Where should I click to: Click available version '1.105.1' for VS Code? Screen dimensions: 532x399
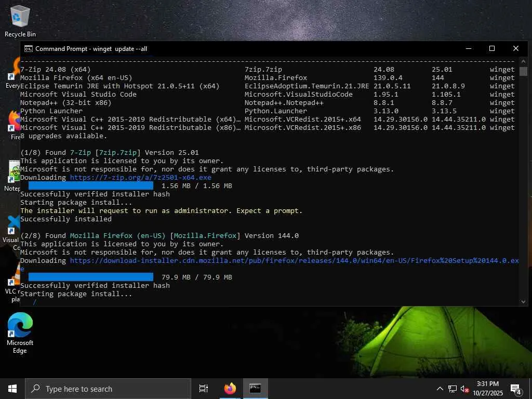446,95
